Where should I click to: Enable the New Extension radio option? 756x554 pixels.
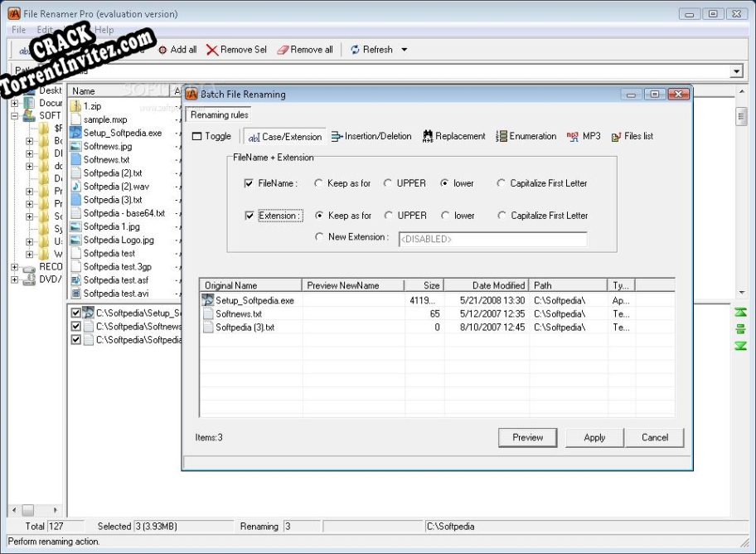(319, 236)
